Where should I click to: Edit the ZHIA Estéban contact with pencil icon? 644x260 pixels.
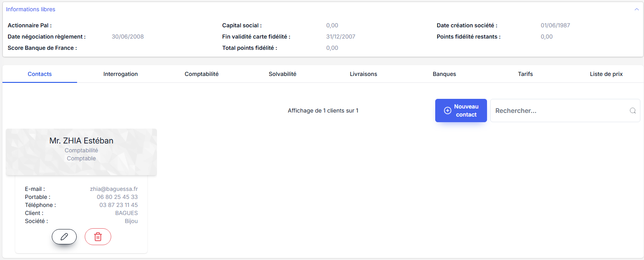click(x=64, y=237)
